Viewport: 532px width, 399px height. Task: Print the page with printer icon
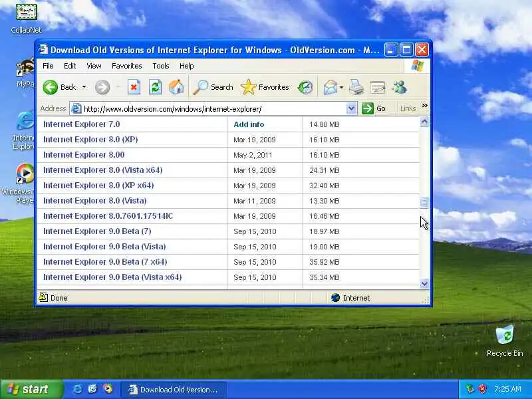[356, 87]
